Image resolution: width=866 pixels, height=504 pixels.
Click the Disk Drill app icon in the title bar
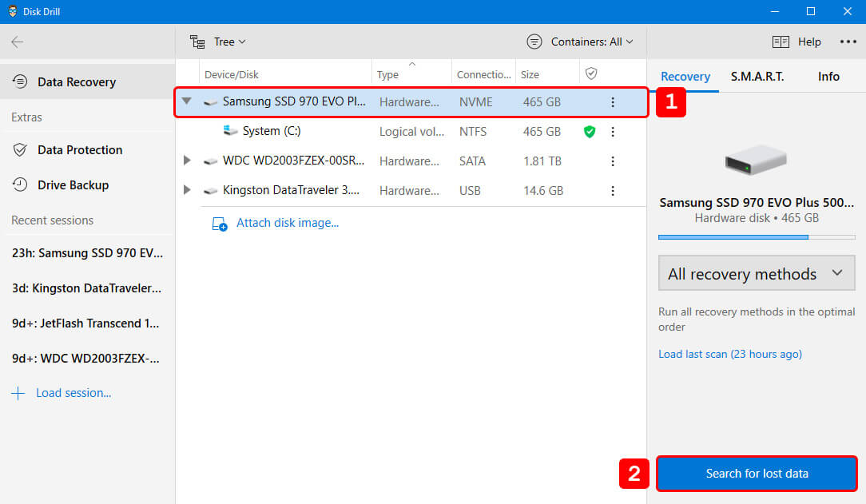tap(13, 11)
